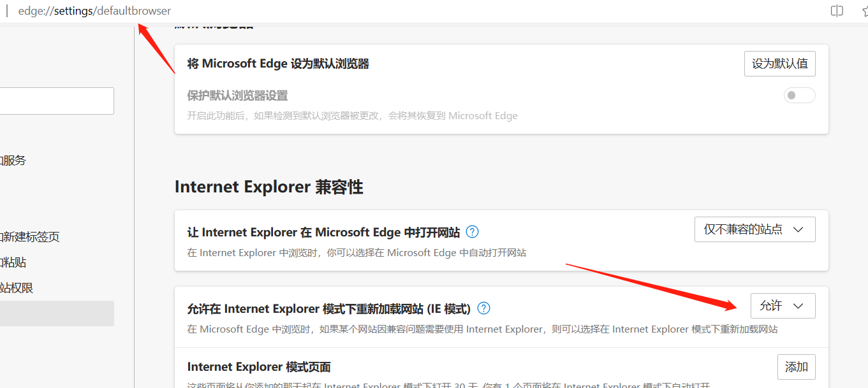Click the 将 Microsoft Edge 设为默认浏览器 label
Screen dimensions: 868x388
coord(278,64)
